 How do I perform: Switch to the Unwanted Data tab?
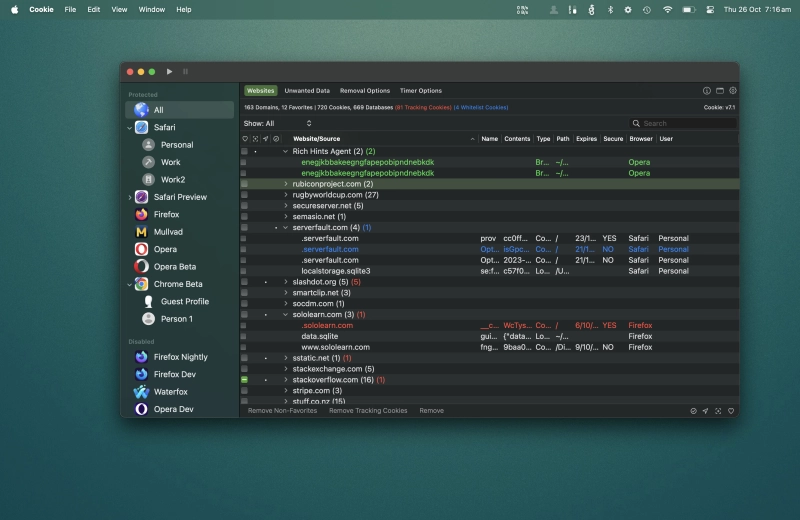[307, 91]
